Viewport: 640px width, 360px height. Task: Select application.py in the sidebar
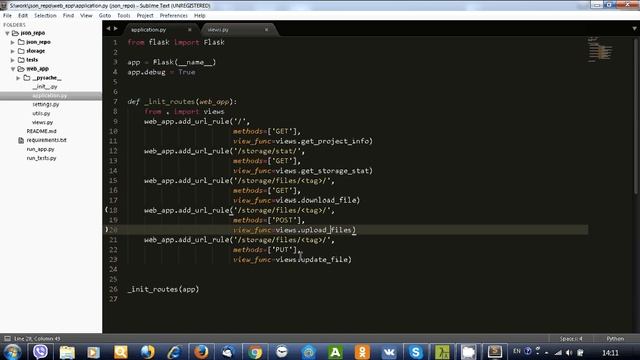tap(51, 96)
